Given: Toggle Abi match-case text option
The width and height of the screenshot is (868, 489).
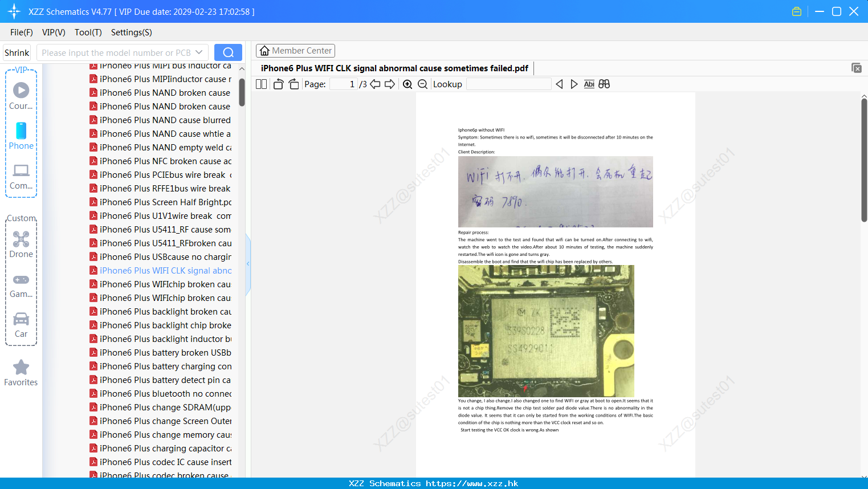Looking at the screenshot, I should [x=589, y=84].
